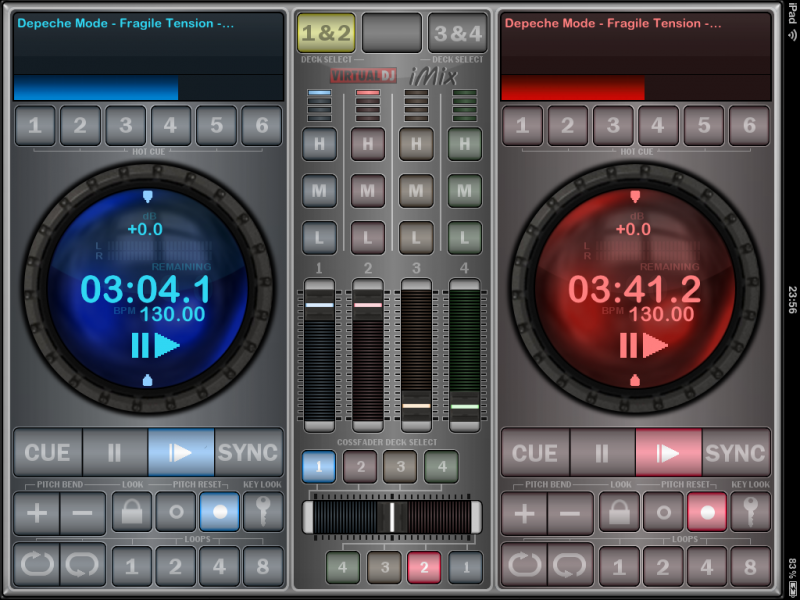Toggle the H kill button on channel 2
The image size is (800, 600).
pos(368,144)
